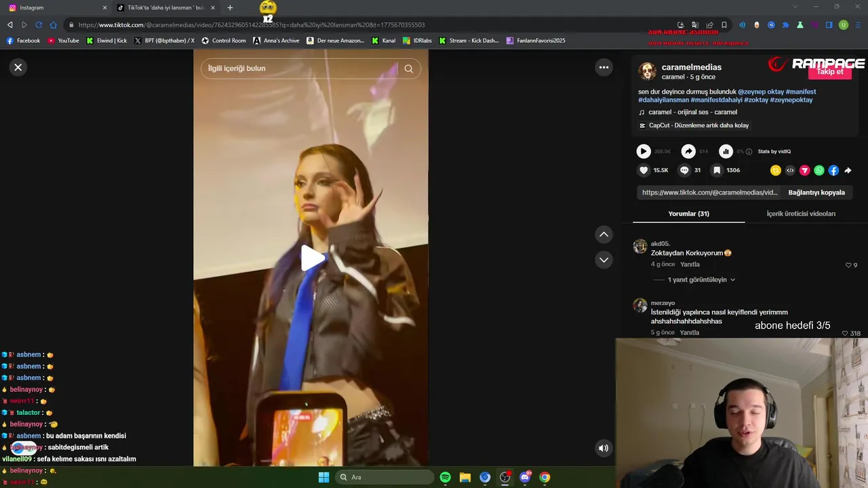Image resolution: width=868 pixels, height=488 pixels.
Task: Follow with the 'Takip et' button
Action: [829, 72]
